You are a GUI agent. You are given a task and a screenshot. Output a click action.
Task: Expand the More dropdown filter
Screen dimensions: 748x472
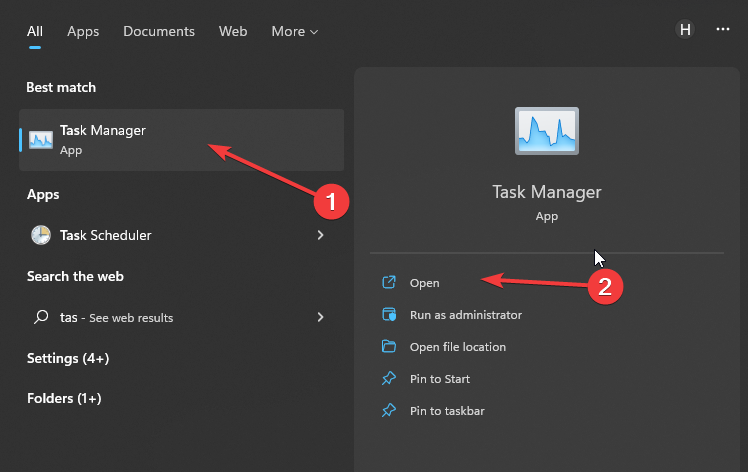[x=294, y=31]
